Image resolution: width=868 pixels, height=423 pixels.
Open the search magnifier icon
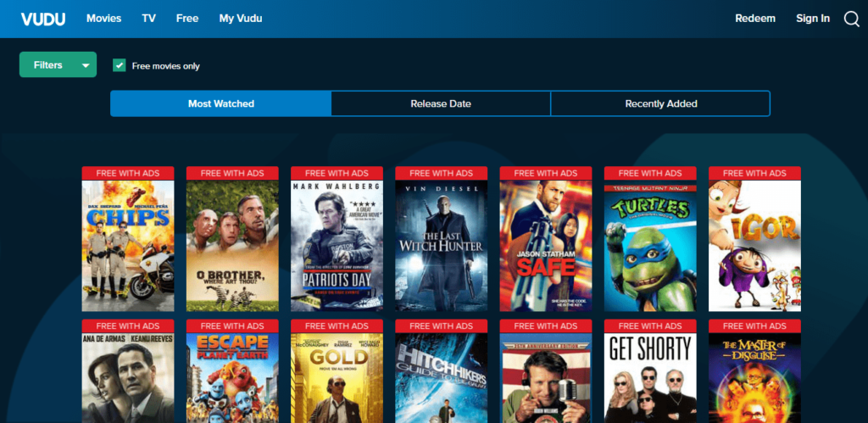point(851,19)
